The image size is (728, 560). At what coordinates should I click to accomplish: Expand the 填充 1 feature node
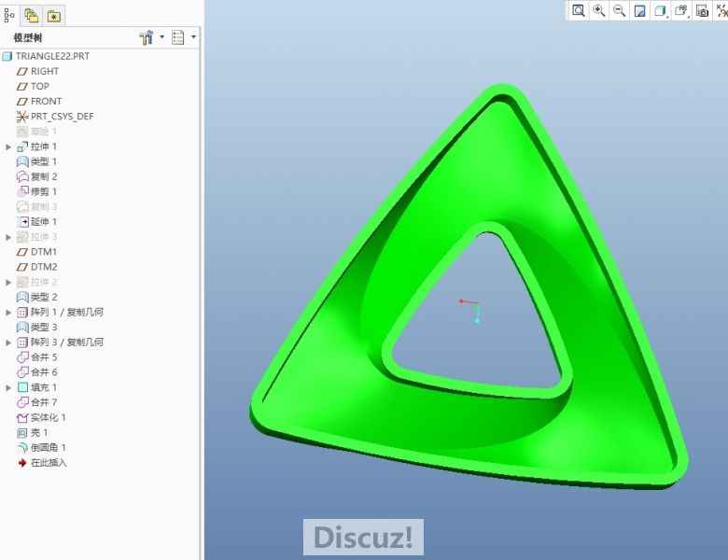click(x=9, y=387)
